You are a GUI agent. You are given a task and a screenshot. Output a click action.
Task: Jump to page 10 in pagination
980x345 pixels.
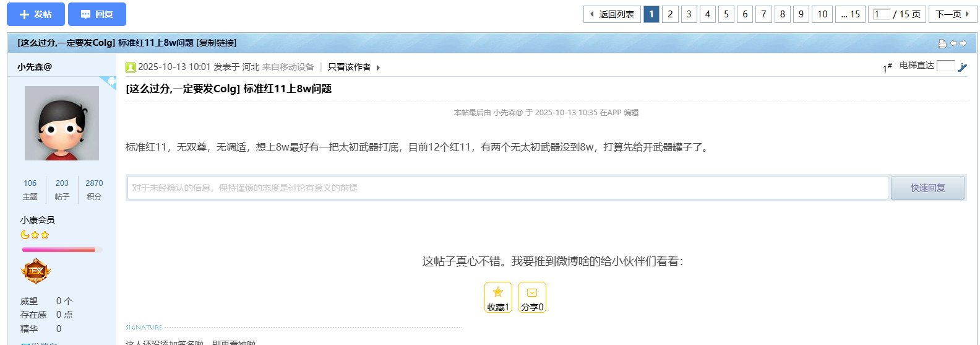click(822, 14)
